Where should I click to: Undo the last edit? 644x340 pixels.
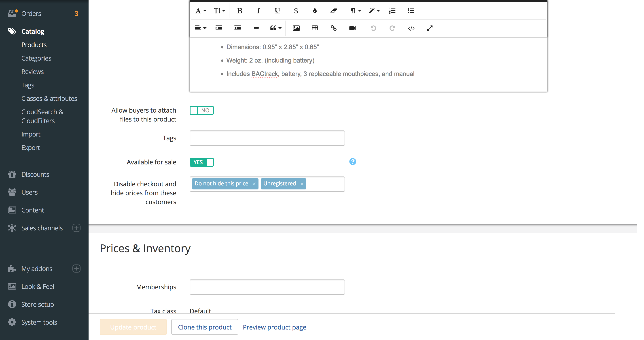[373, 28]
